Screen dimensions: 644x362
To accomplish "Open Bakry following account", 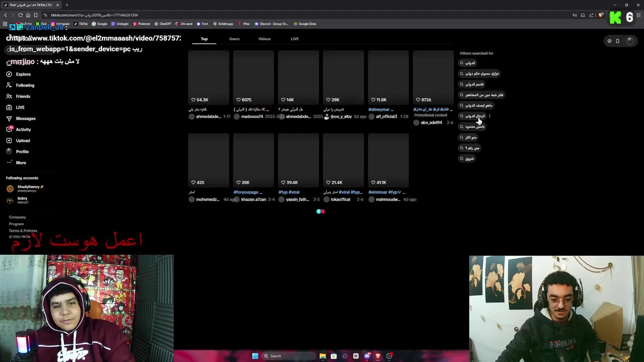I will pos(18,200).
